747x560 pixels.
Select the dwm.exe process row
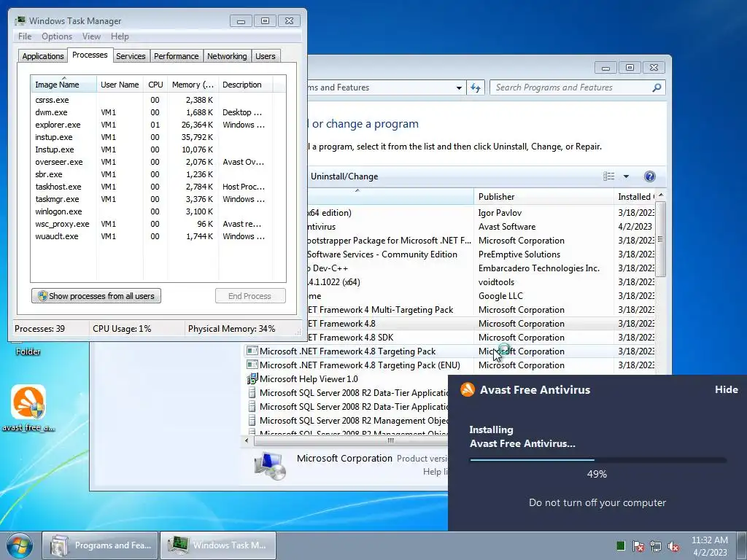(x=152, y=112)
